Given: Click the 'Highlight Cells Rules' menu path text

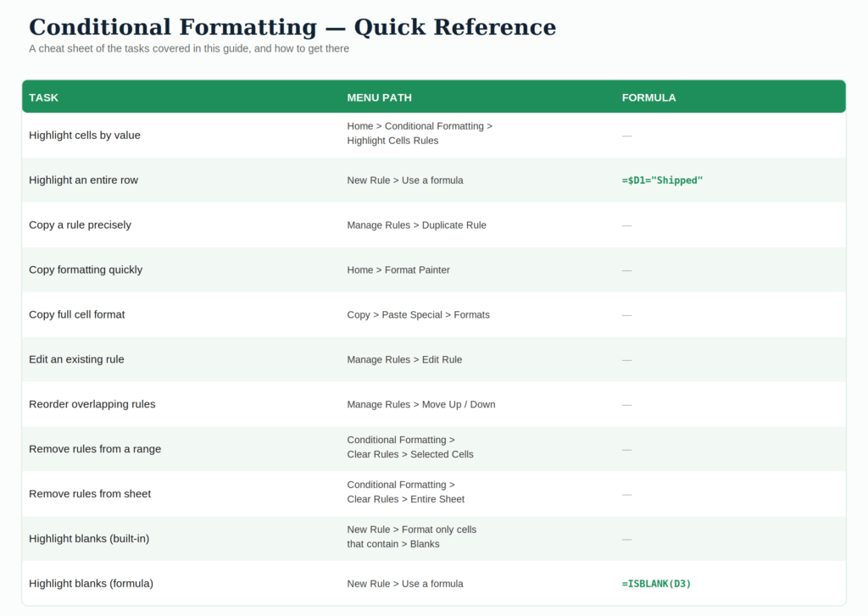Looking at the screenshot, I should click(x=392, y=141).
